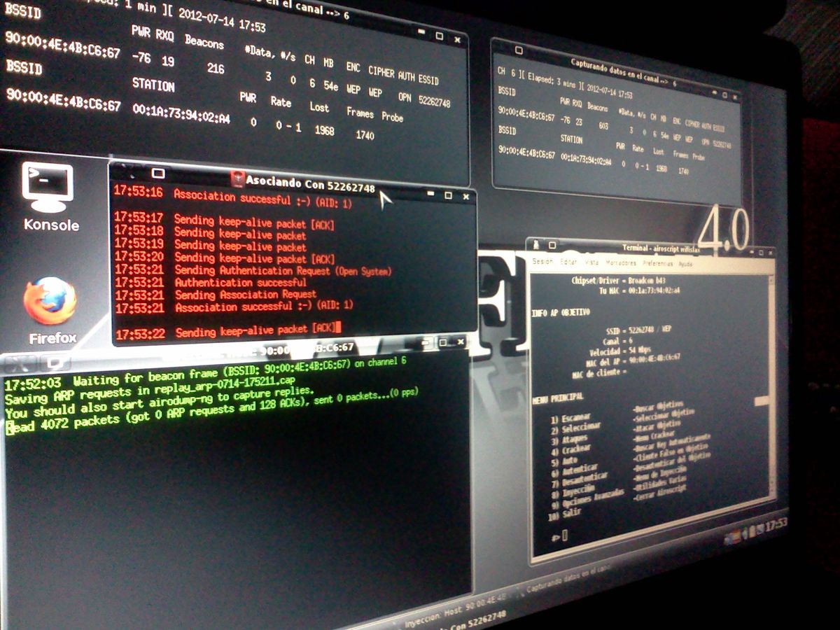Minimize the airoscript Terminal window
This screenshot has height=630, width=840.
click(x=752, y=252)
